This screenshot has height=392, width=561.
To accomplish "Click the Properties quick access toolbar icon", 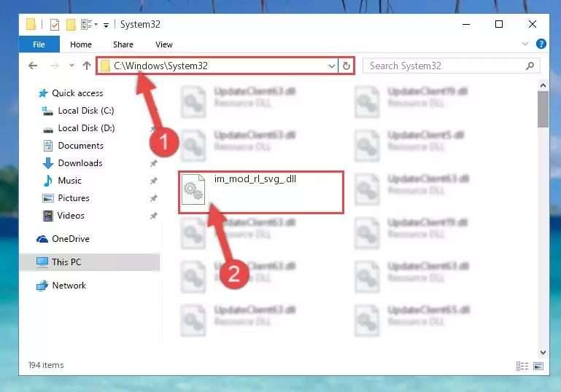I will point(55,25).
